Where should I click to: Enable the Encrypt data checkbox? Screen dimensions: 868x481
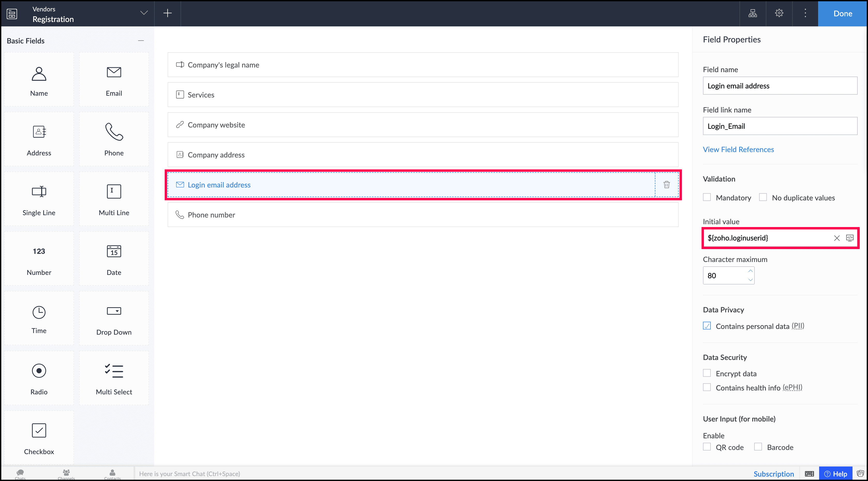point(707,373)
